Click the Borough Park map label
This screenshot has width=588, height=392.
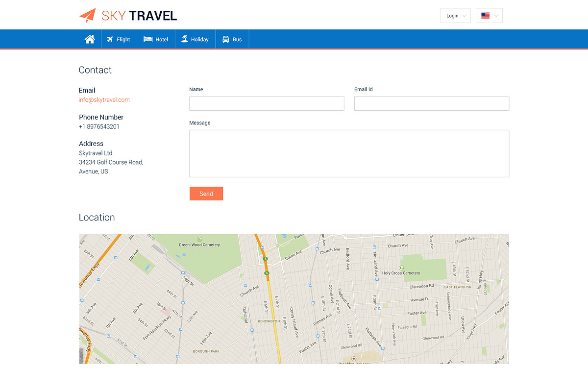pos(206,351)
